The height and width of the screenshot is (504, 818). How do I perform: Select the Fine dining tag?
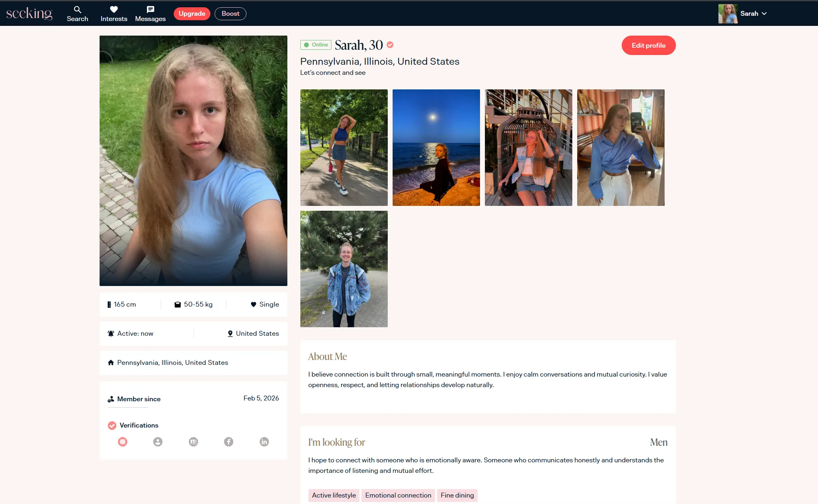click(457, 495)
